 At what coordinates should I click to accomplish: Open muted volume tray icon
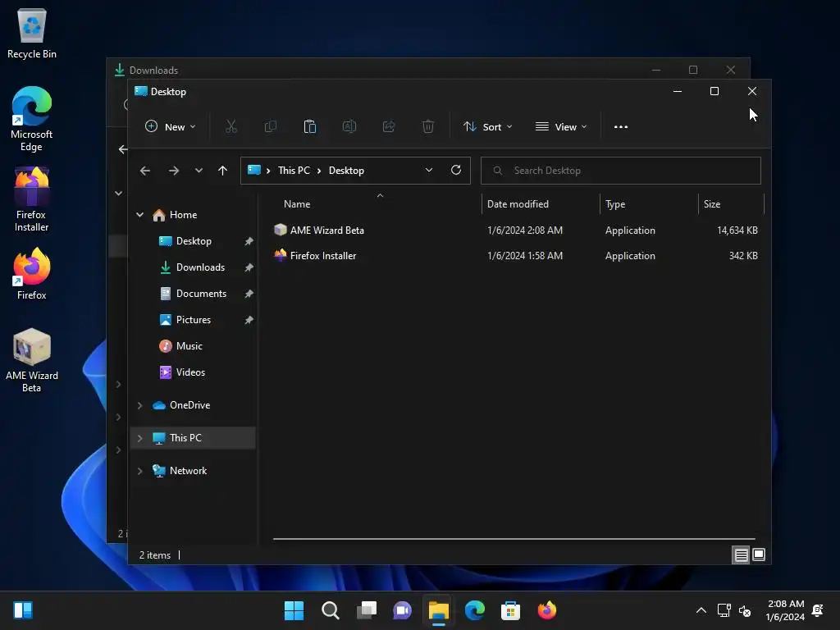click(x=745, y=610)
